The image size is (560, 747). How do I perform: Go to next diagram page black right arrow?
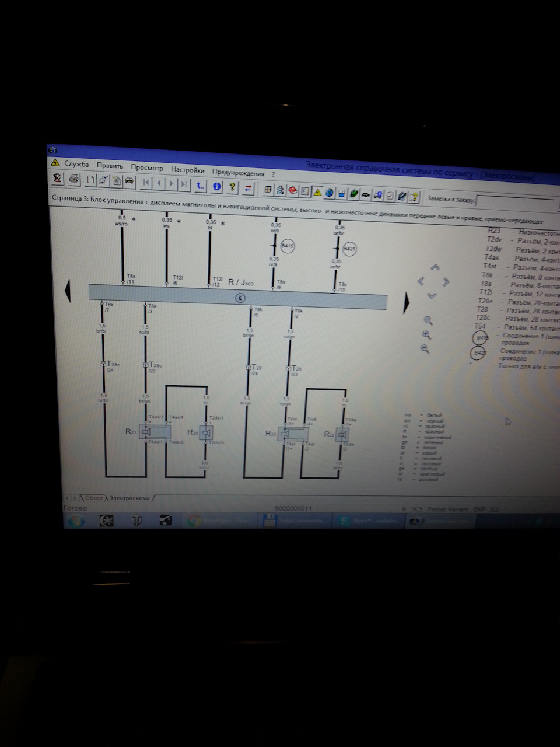pyautogui.click(x=406, y=302)
